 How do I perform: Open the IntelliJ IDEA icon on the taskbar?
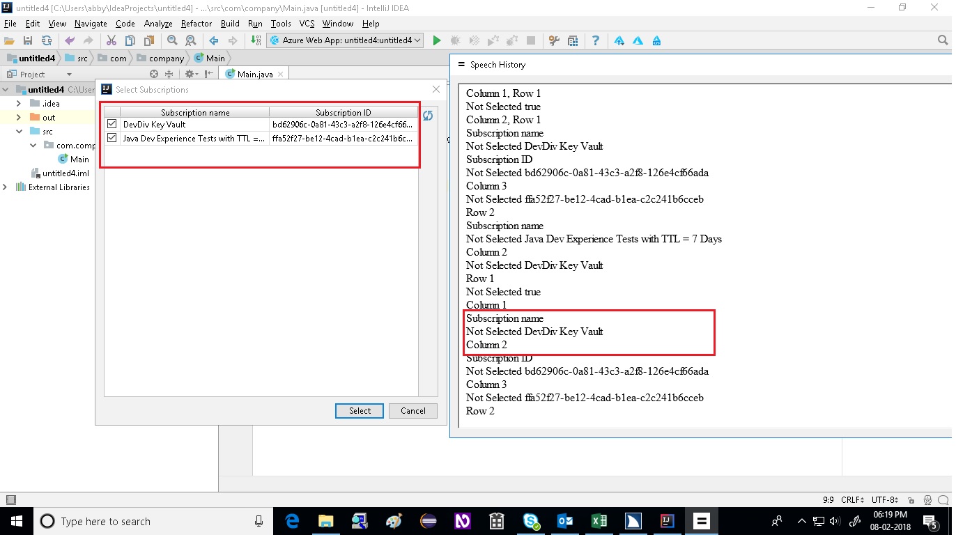pyautogui.click(x=667, y=520)
